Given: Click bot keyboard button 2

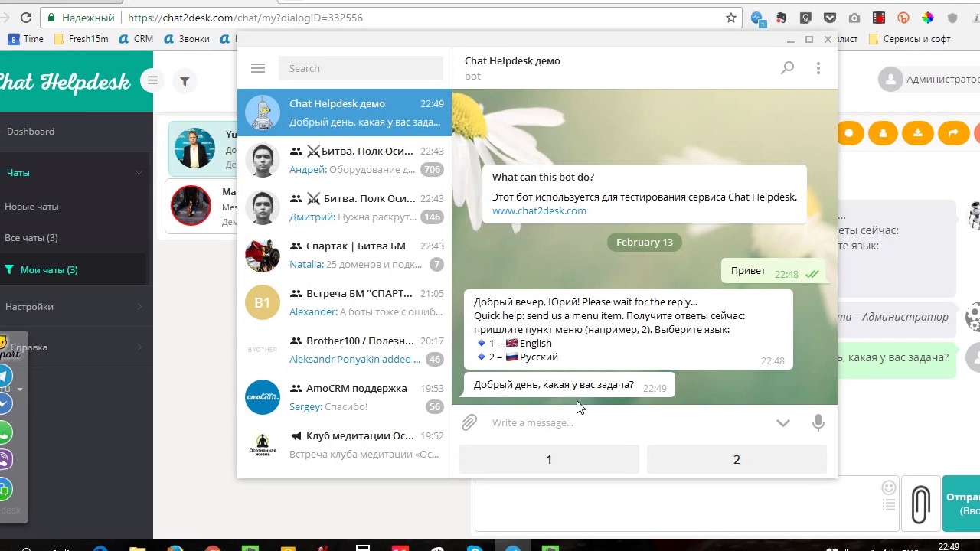Looking at the screenshot, I should [737, 459].
